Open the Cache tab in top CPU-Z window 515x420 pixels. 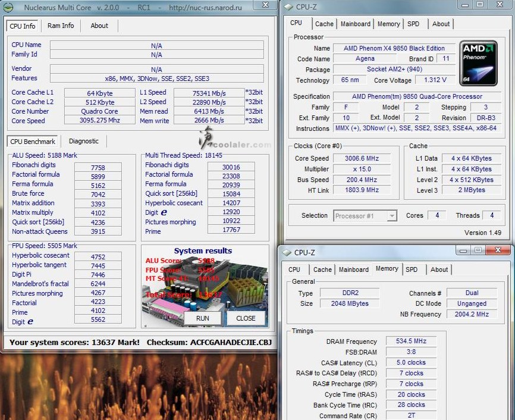point(324,24)
